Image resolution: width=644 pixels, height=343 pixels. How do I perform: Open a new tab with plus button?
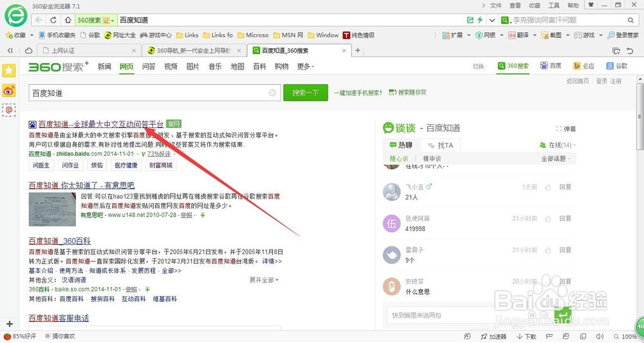[357, 50]
